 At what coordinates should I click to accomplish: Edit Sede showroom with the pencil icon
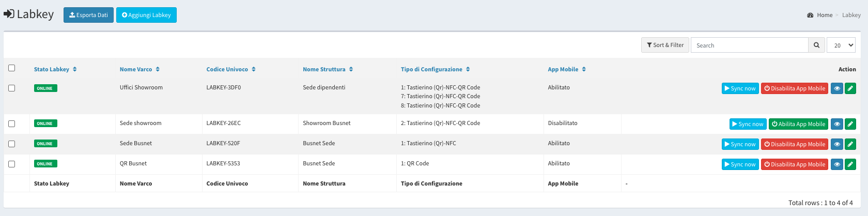click(x=850, y=124)
